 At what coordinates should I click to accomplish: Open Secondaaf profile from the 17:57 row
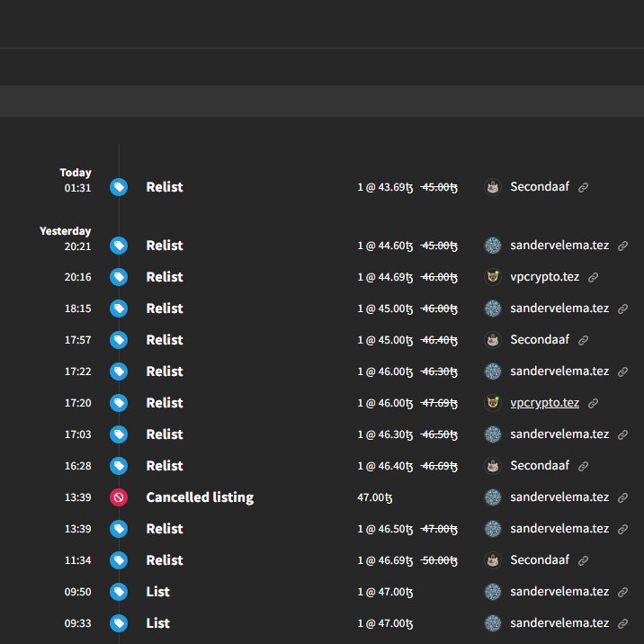(x=540, y=340)
